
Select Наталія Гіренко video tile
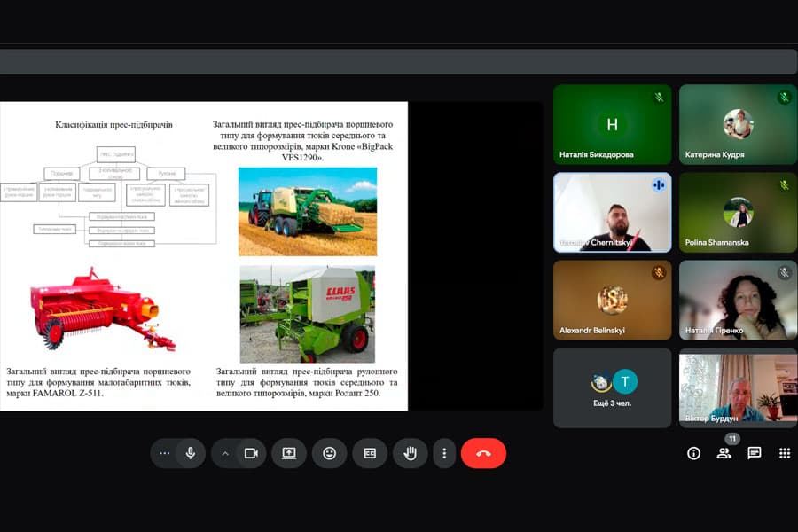(738, 300)
